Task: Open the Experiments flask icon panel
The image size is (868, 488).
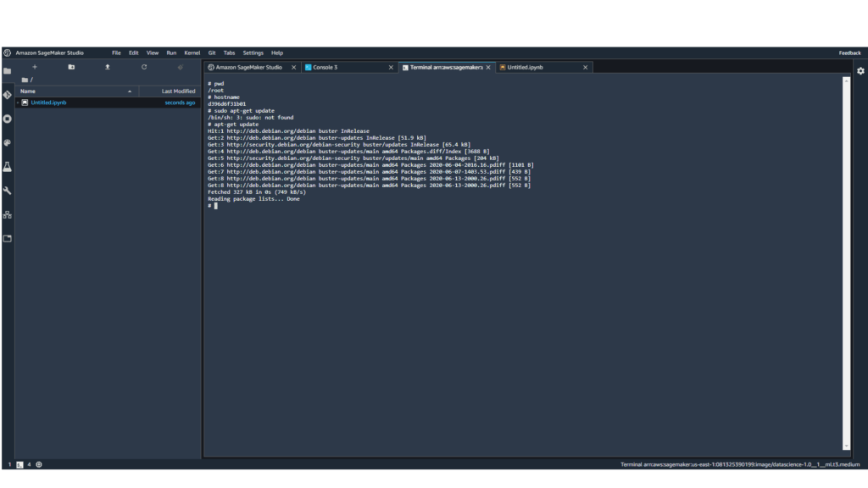Action: coord(7,167)
